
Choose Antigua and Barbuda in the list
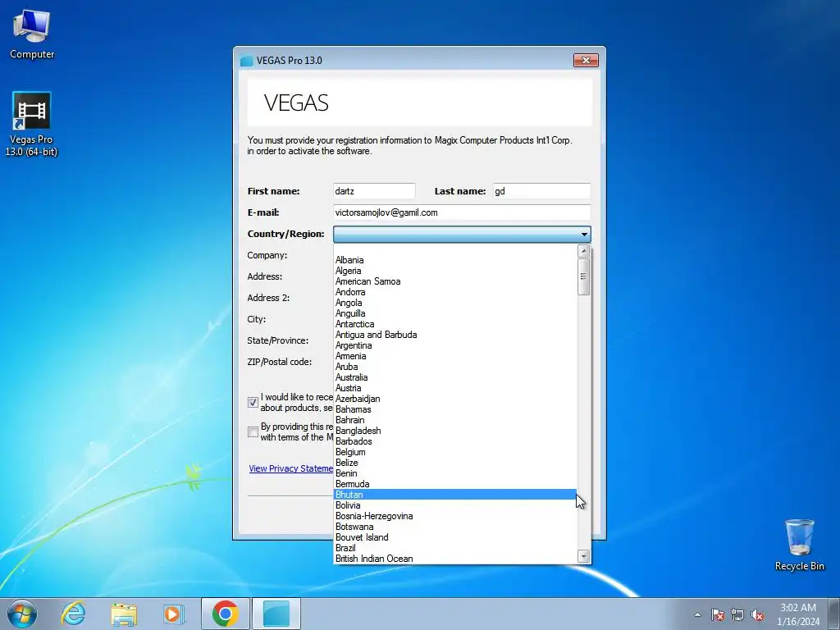[454, 335]
